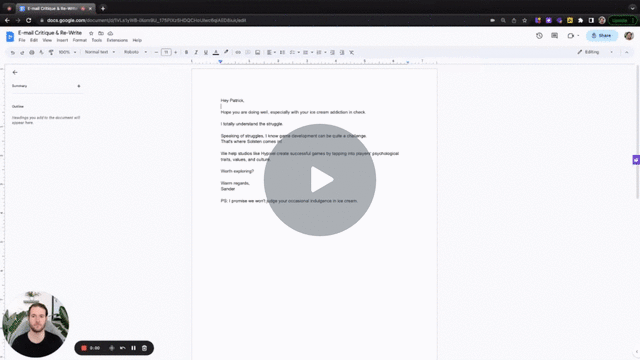Pause the screen recording
Screen dimensions: 640x360
133,348
